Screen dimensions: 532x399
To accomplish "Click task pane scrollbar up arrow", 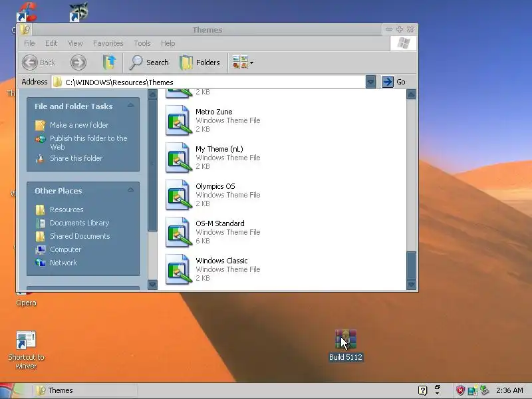I will tap(153, 94).
